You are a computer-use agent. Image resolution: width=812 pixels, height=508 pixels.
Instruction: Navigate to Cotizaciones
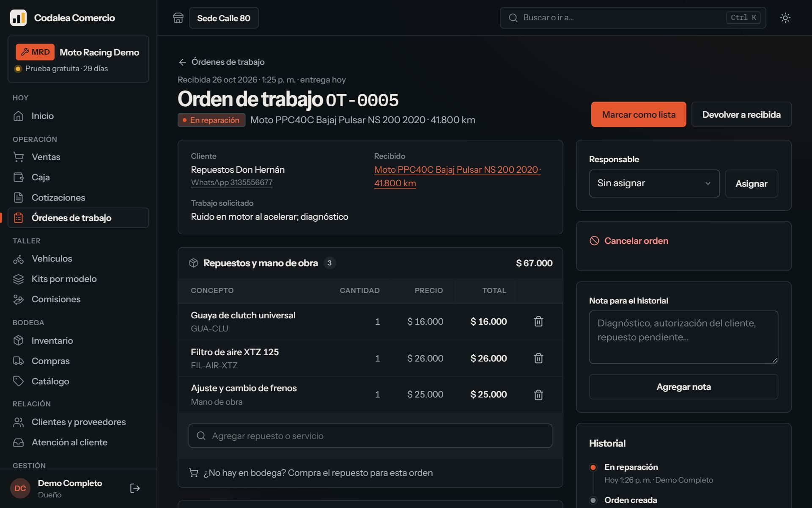(78, 198)
